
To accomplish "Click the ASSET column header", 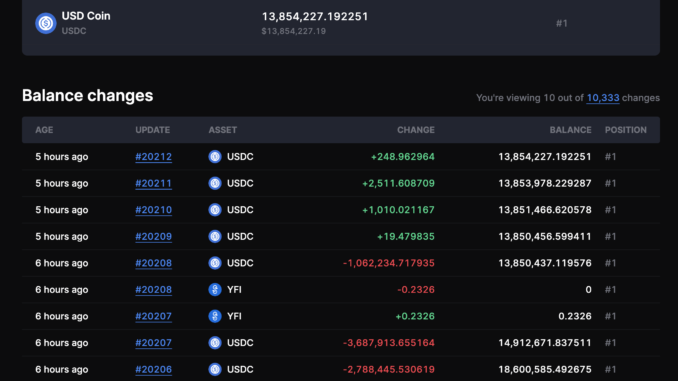I will pyautogui.click(x=223, y=130).
